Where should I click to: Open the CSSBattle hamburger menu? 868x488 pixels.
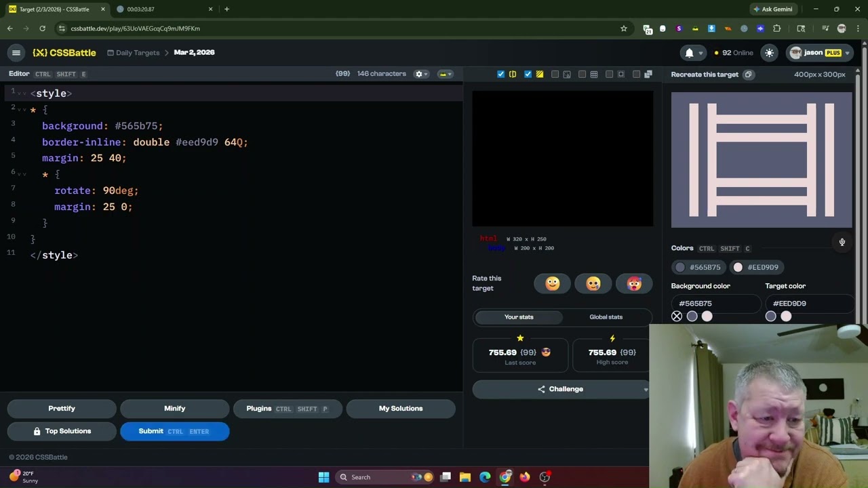pyautogui.click(x=16, y=52)
